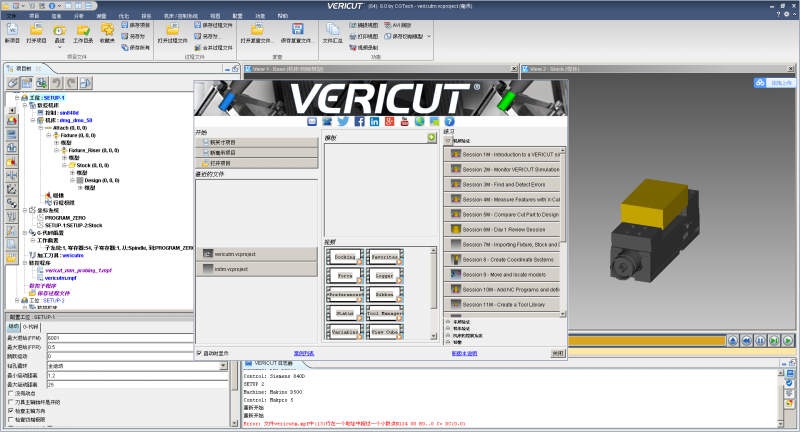The height and width of the screenshot is (432, 800).
Task: Toggle the 检查主轴方向 checkbox
Action: pyautogui.click(x=9, y=411)
